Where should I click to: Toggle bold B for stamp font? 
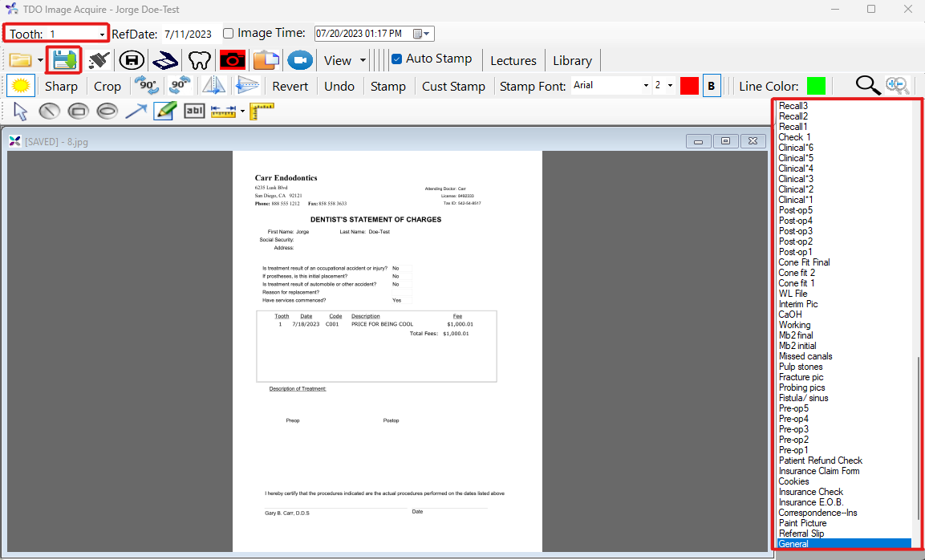pos(711,86)
